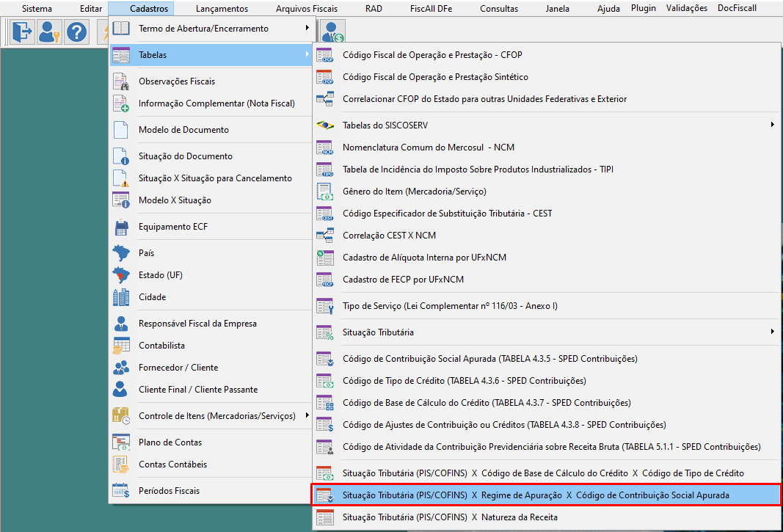Click the Observações Fiscais icon

[x=121, y=81]
